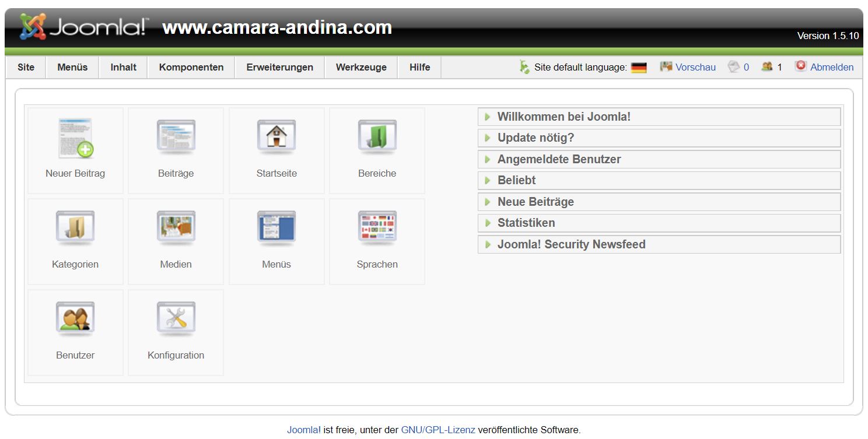The height and width of the screenshot is (439, 868).
Task: Click the Abmelden logout link
Action: click(x=832, y=67)
